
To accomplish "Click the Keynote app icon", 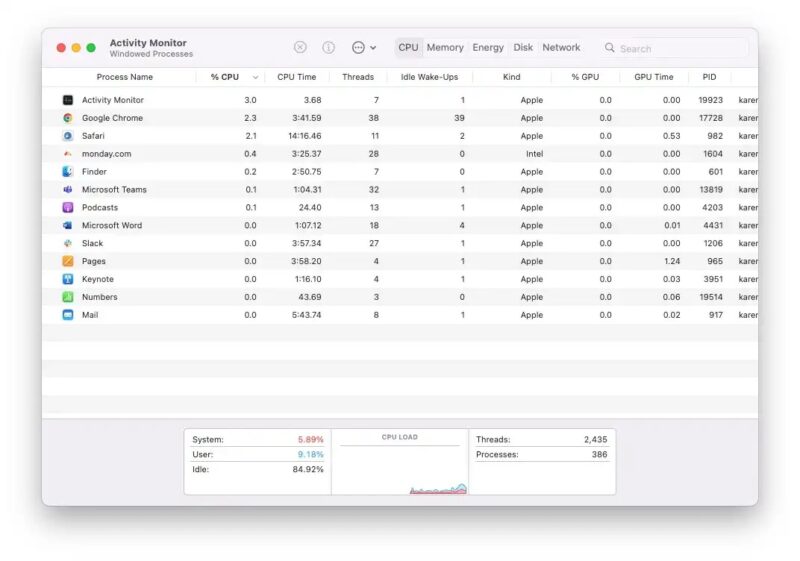I will coord(67,279).
